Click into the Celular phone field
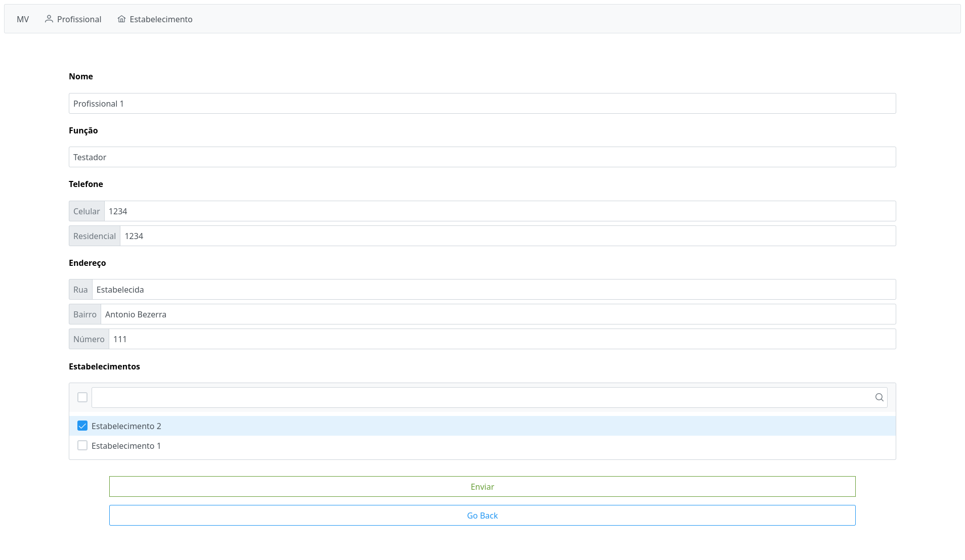This screenshot has width=965, height=560. pyautogui.click(x=500, y=211)
